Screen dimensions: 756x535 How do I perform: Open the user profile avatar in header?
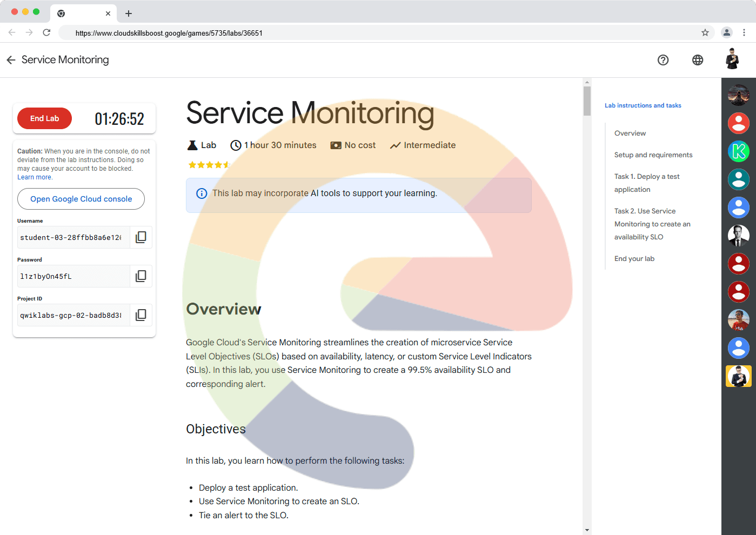[x=732, y=59]
